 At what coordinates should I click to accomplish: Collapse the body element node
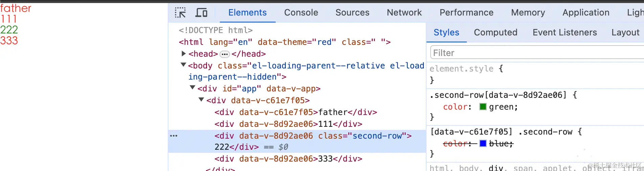pyautogui.click(x=183, y=65)
